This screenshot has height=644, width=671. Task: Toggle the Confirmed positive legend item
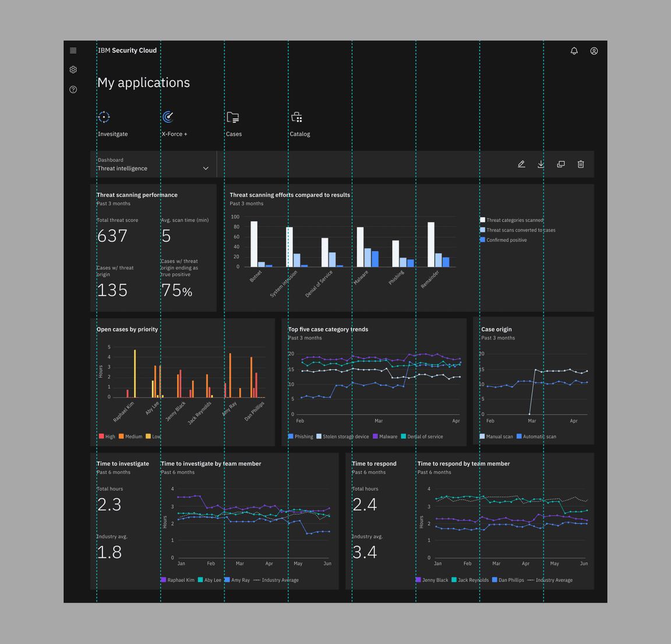click(x=506, y=240)
